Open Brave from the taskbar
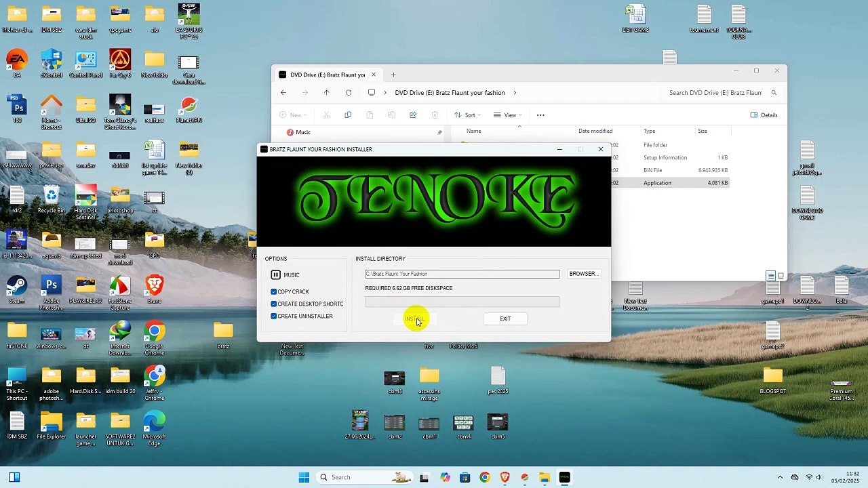 coord(505,477)
